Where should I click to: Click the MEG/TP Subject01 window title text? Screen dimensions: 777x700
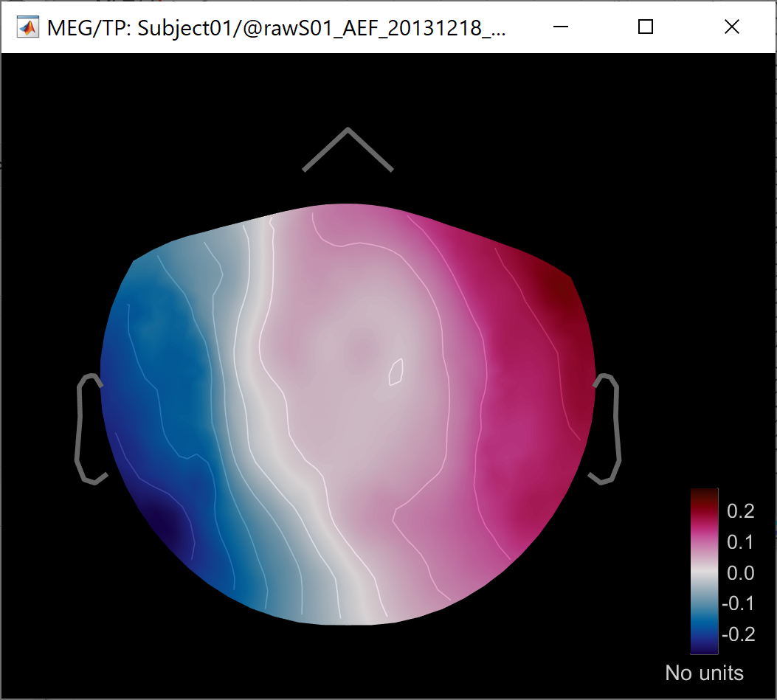[276, 28]
